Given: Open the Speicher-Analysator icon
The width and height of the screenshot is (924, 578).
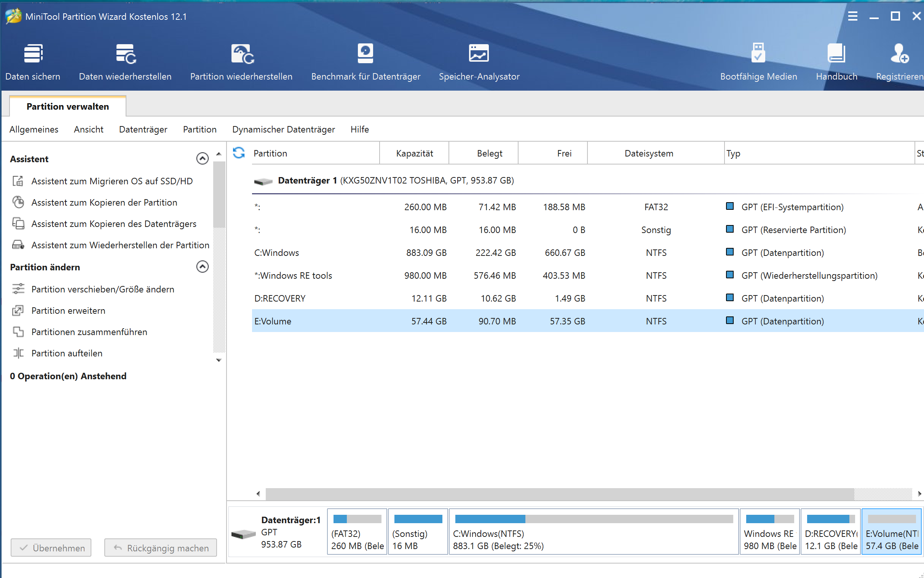Looking at the screenshot, I should [x=479, y=54].
